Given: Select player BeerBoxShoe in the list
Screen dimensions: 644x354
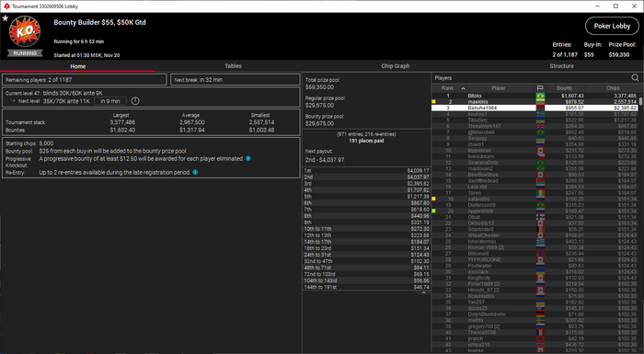Looking at the screenshot, I should pos(535,175).
